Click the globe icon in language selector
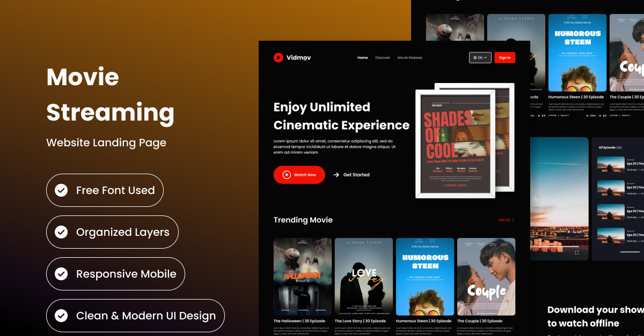 tap(474, 58)
